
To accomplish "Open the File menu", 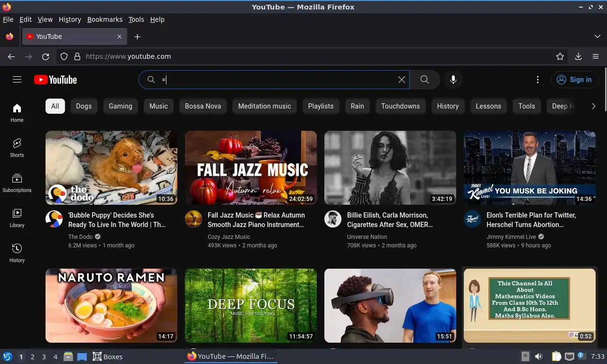I will coord(8,19).
